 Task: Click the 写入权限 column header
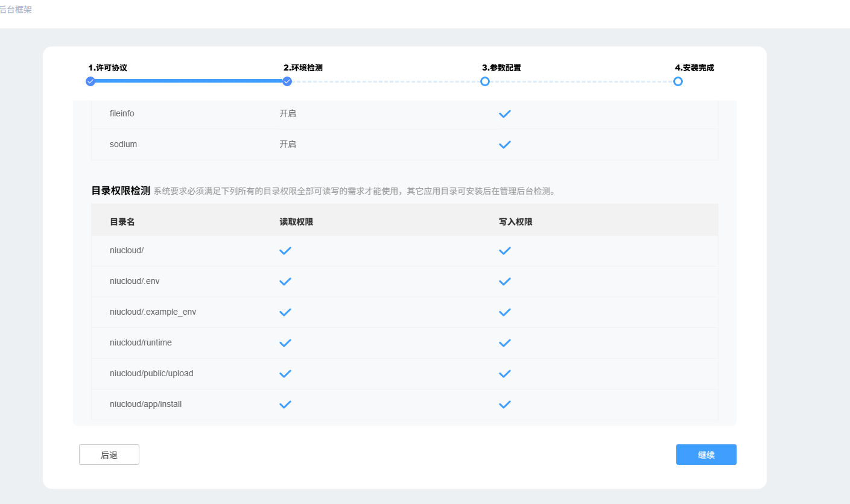point(516,222)
